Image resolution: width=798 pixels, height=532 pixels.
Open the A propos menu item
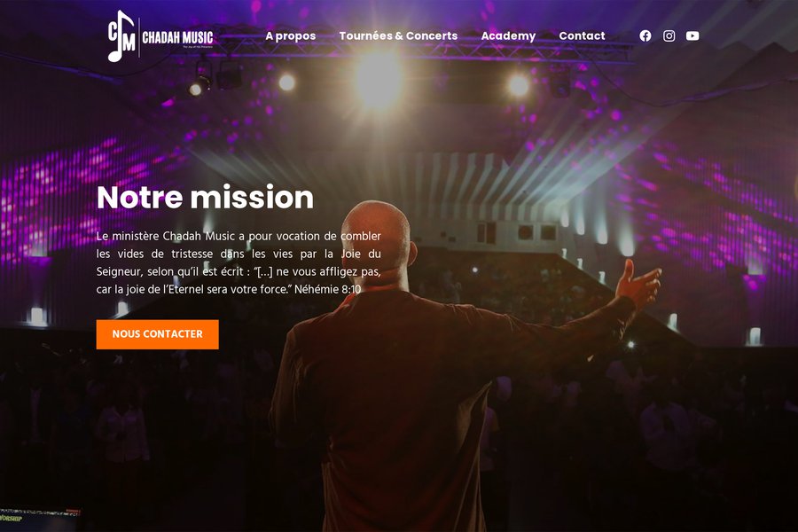coord(291,35)
